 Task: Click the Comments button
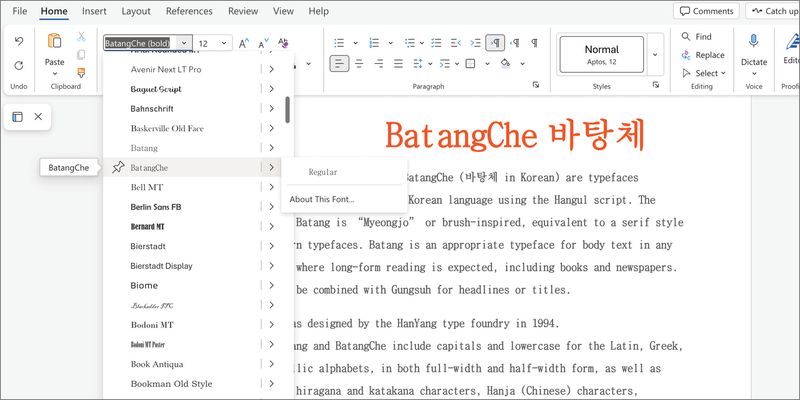point(706,11)
